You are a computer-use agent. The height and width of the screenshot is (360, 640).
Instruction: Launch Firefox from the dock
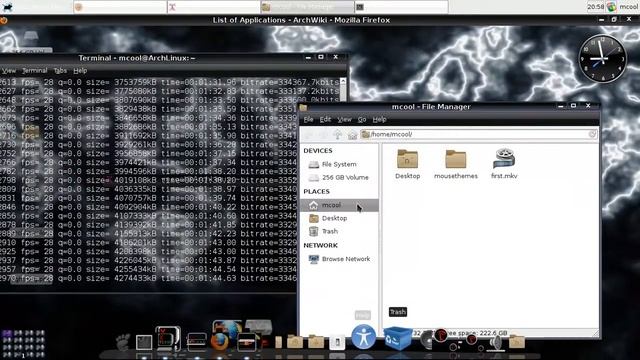[x=220, y=341]
